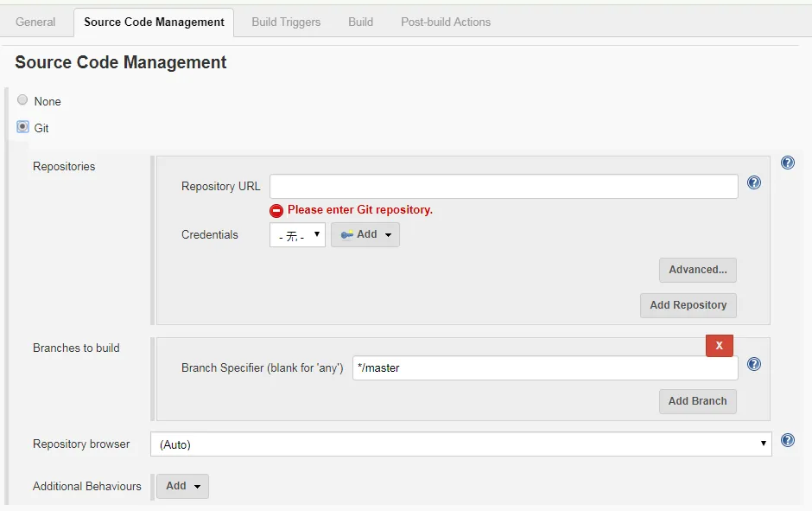Click the Add Branch button

(x=697, y=401)
